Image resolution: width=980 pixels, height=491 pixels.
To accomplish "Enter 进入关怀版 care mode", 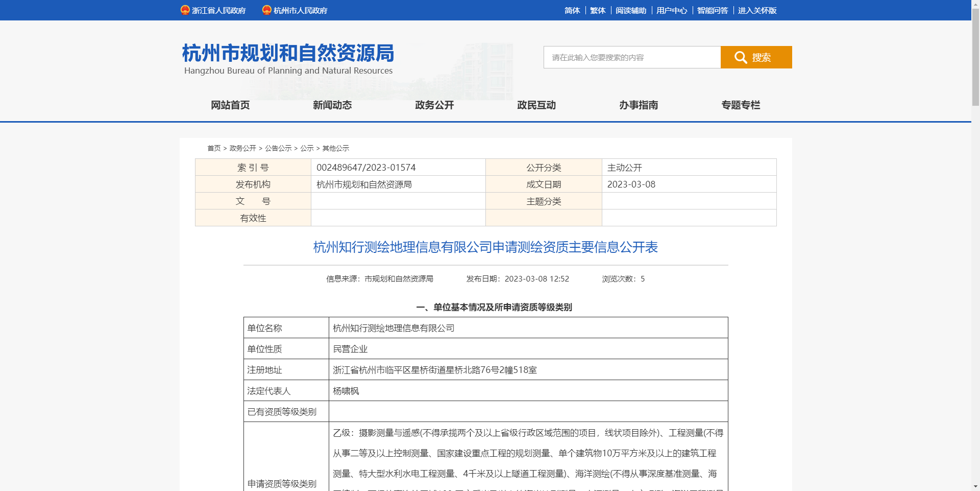I will point(757,10).
